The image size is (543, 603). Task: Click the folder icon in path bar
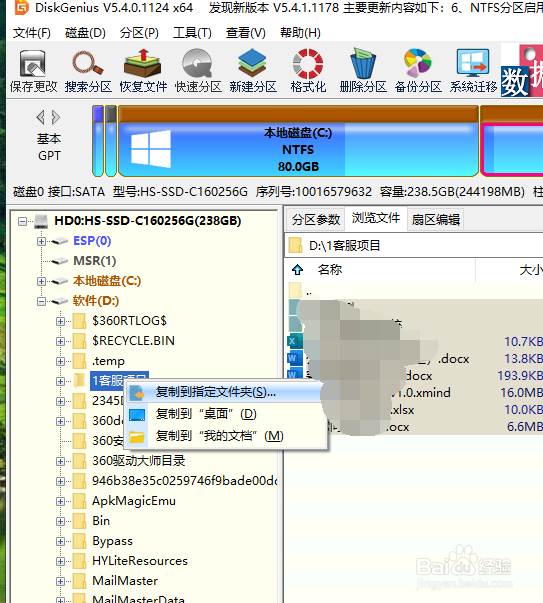tap(295, 245)
